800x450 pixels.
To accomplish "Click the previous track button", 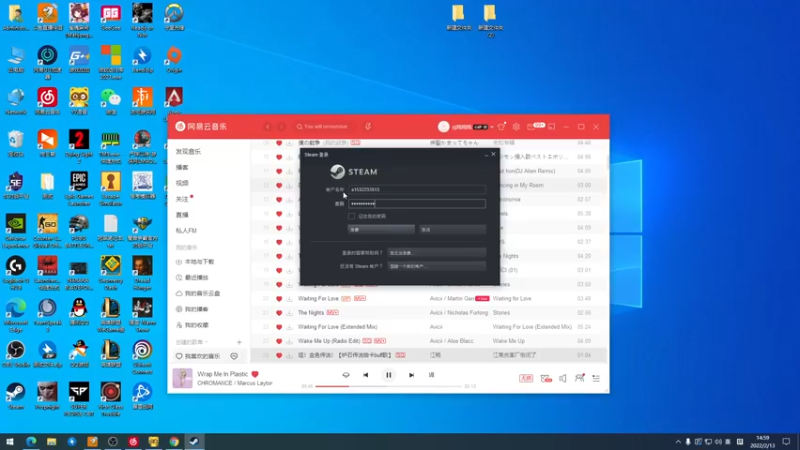I will pos(366,375).
